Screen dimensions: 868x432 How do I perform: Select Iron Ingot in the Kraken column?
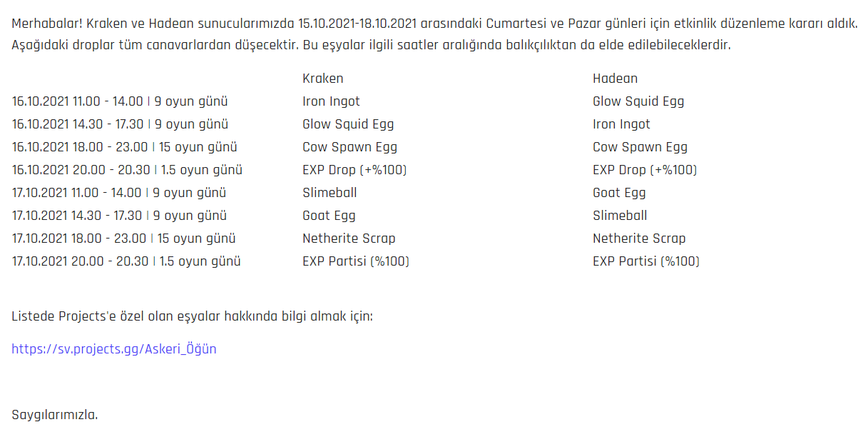click(x=331, y=101)
